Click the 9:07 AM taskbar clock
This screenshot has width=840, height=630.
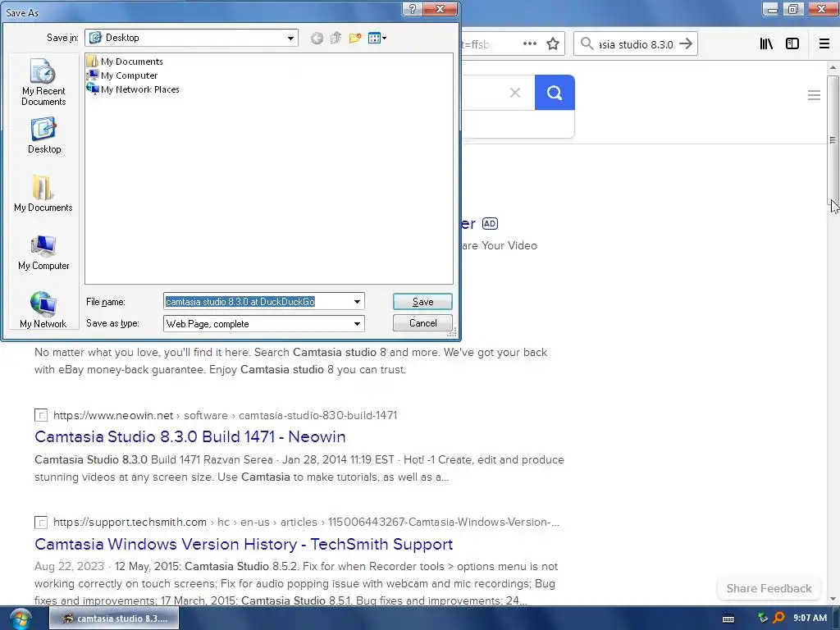[810, 619]
